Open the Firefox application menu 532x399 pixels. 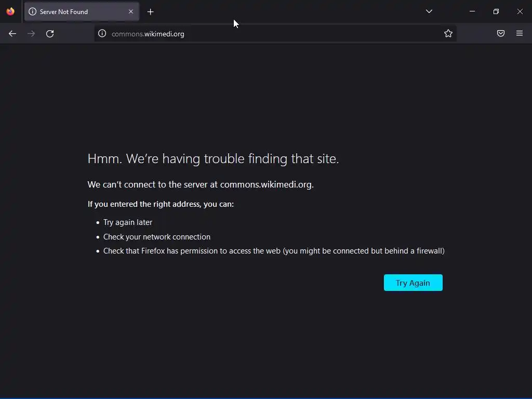520,34
